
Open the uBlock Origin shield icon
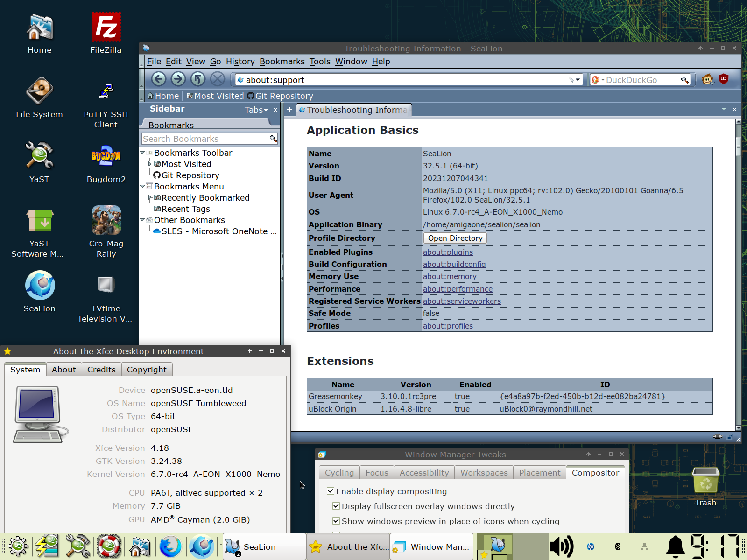pyautogui.click(x=724, y=79)
